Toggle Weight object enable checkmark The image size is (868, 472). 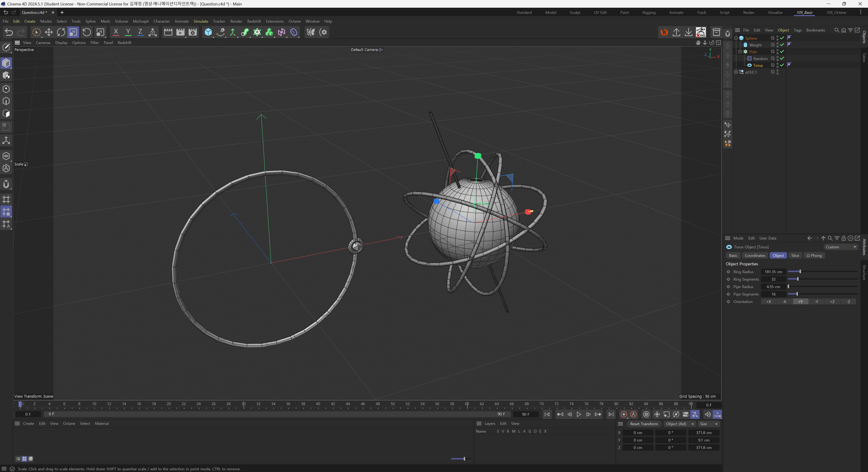tap(782, 45)
